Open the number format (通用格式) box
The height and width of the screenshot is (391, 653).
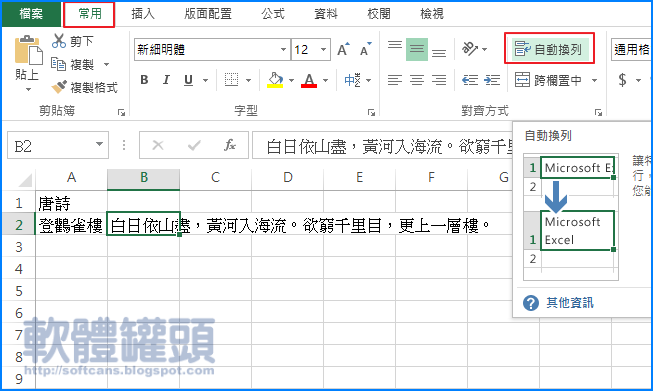tap(631, 50)
